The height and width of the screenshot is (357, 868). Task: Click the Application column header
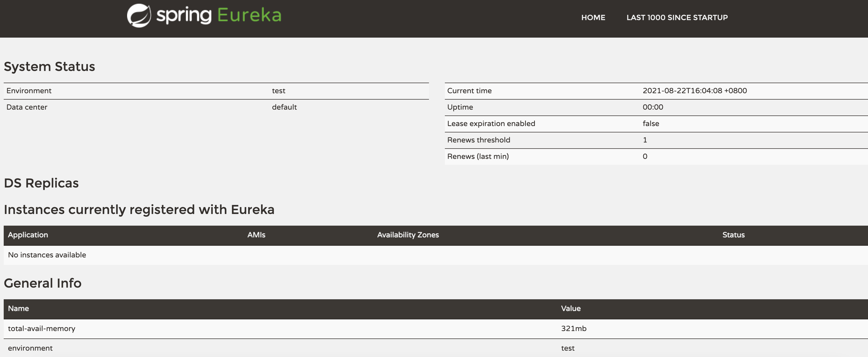pyautogui.click(x=28, y=235)
